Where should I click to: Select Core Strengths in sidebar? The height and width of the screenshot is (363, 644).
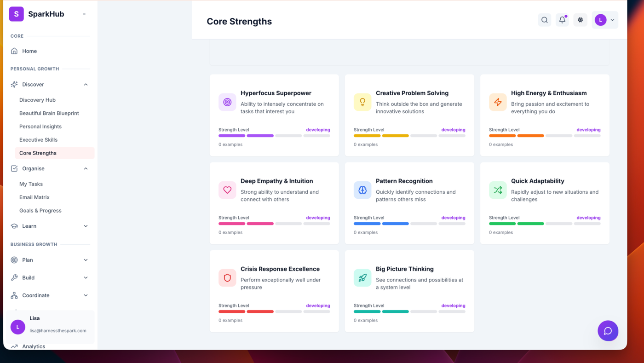click(x=55, y=153)
